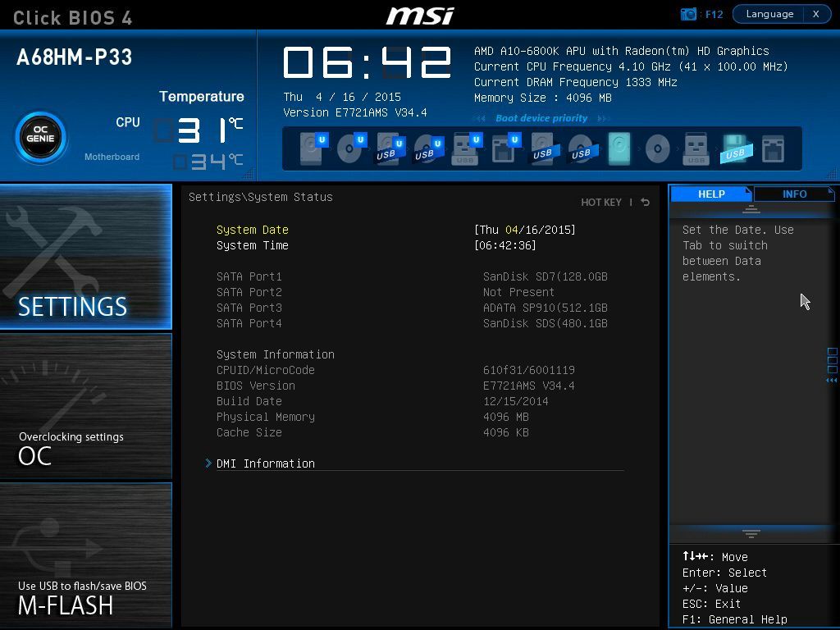Select the highlighted cyan hard disk boot icon

[619, 148]
